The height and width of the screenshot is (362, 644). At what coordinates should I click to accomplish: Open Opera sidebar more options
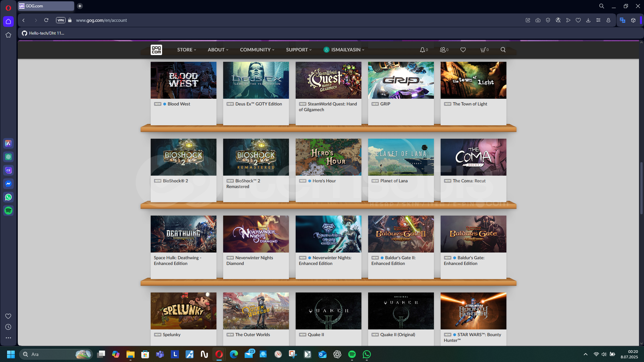8,338
